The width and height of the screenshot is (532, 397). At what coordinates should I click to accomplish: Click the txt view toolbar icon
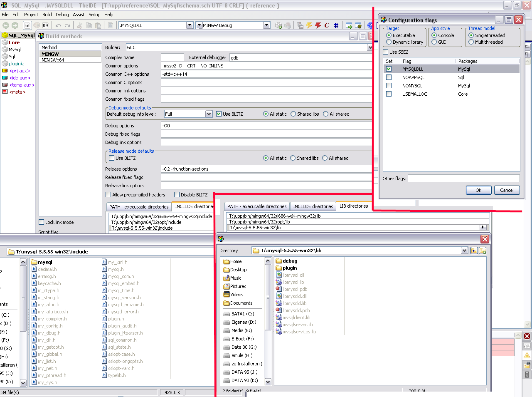[x=27, y=25]
